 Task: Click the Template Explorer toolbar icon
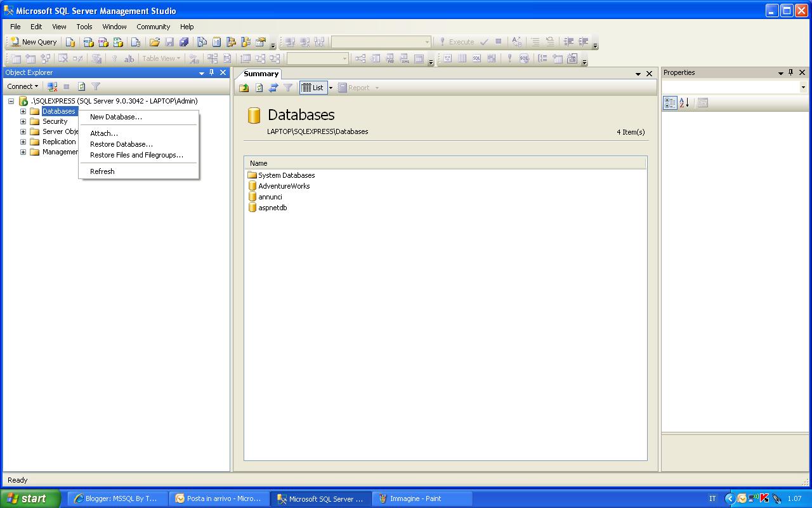[246, 42]
